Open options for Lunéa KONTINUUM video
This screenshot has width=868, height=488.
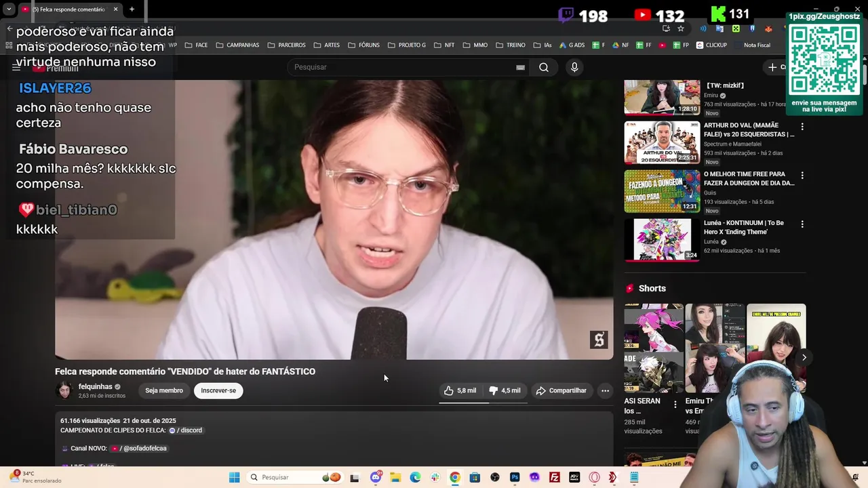[802, 224]
